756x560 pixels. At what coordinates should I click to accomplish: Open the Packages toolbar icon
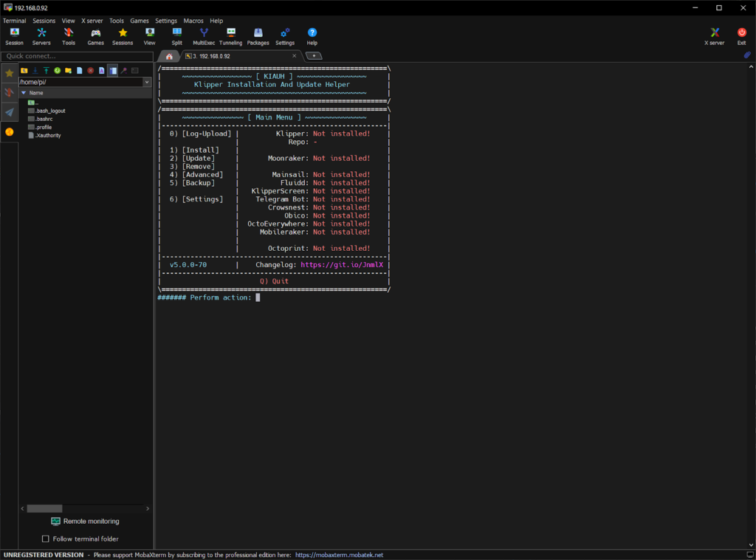point(258,36)
